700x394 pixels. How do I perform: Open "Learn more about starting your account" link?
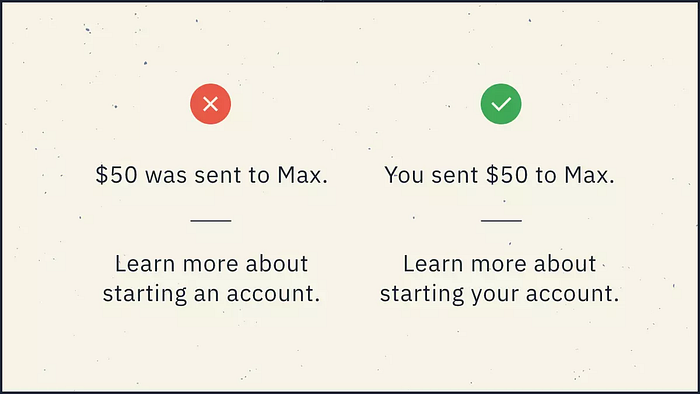point(500,278)
